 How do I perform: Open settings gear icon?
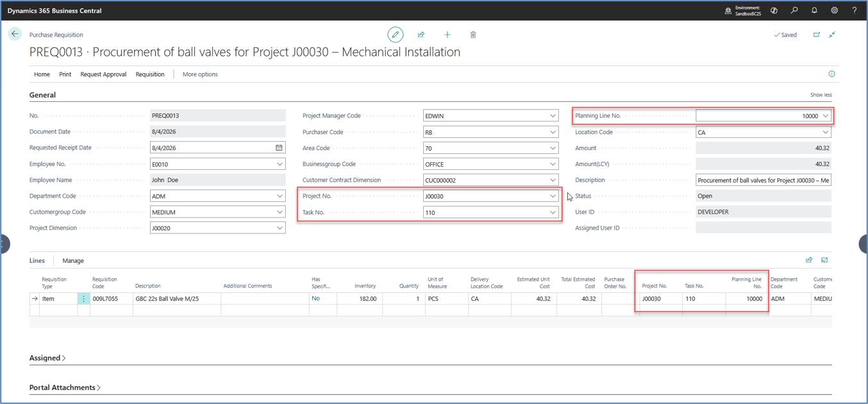[834, 10]
